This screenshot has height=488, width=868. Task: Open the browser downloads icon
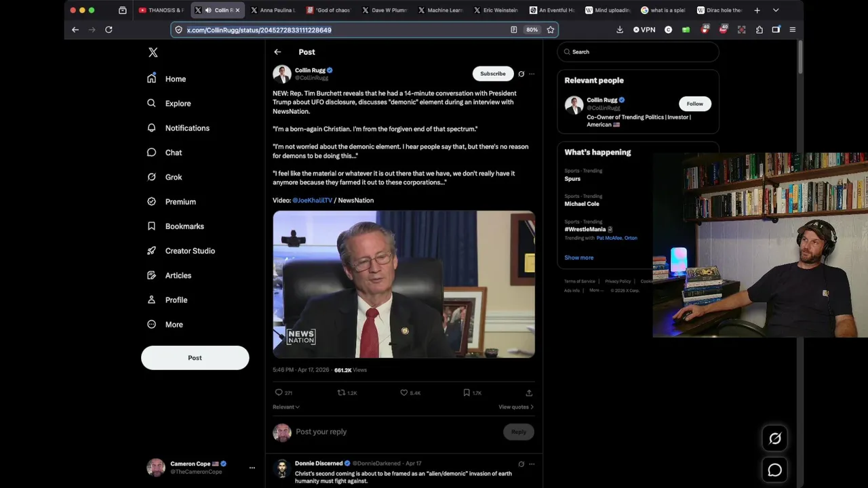(x=620, y=30)
